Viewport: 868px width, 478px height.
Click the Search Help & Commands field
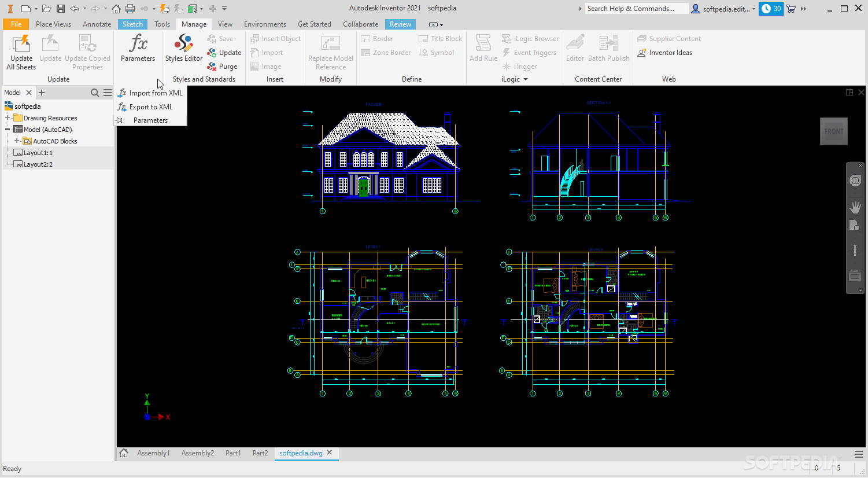pos(637,9)
